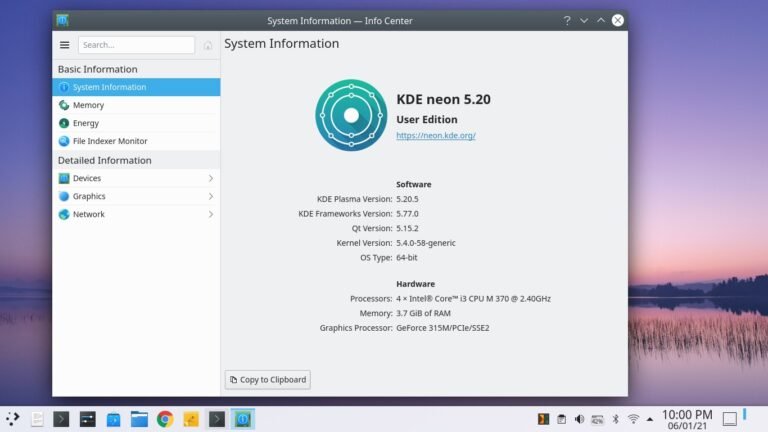Click the help question mark in title bar
768x432 pixels.
coord(567,21)
